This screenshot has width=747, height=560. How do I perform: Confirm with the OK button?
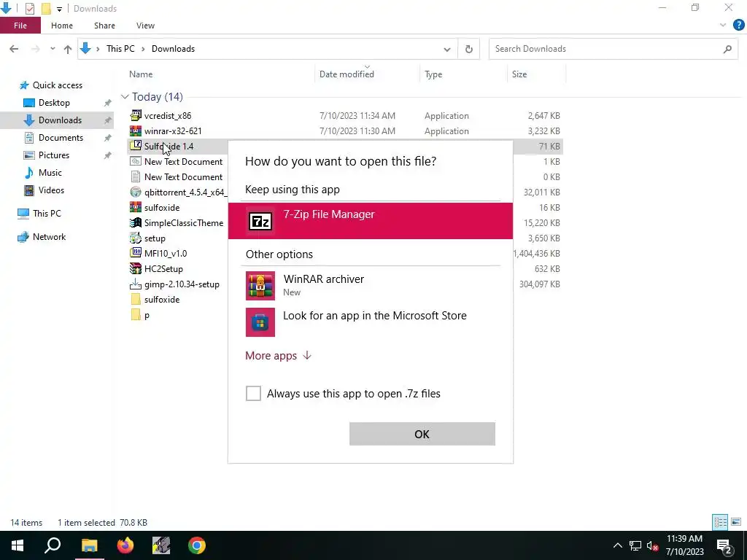click(422, 434)
